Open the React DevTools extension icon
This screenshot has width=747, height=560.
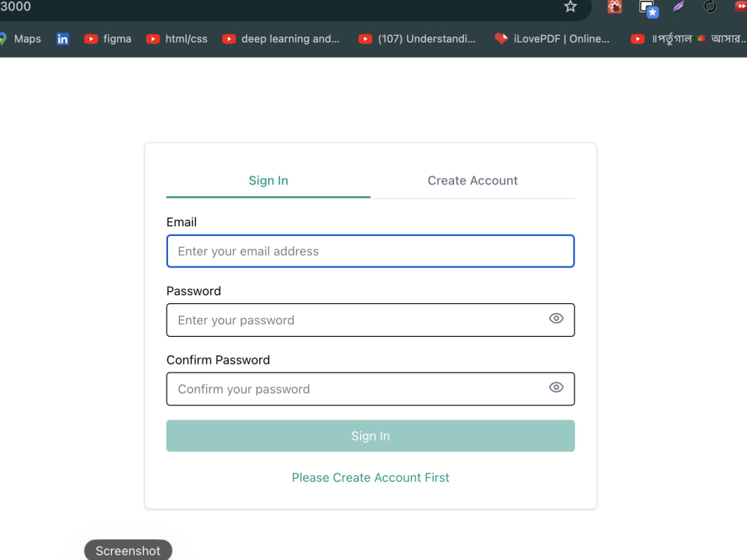click(615, 7)
